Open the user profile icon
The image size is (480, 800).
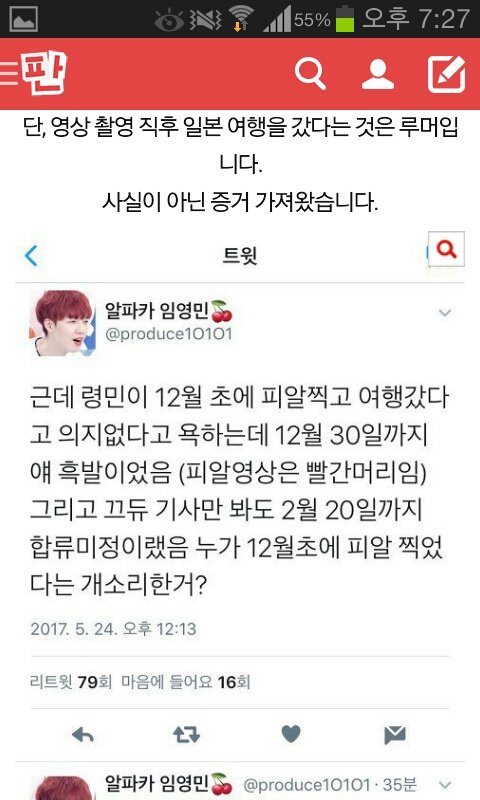tap(378, 74)
